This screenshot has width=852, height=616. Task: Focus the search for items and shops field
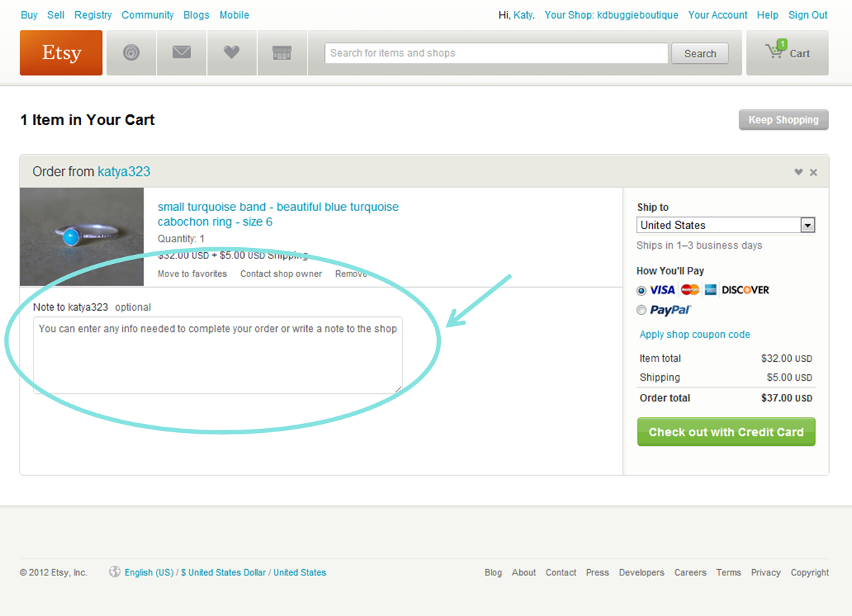pyautogui.click(x=496, y=53)
